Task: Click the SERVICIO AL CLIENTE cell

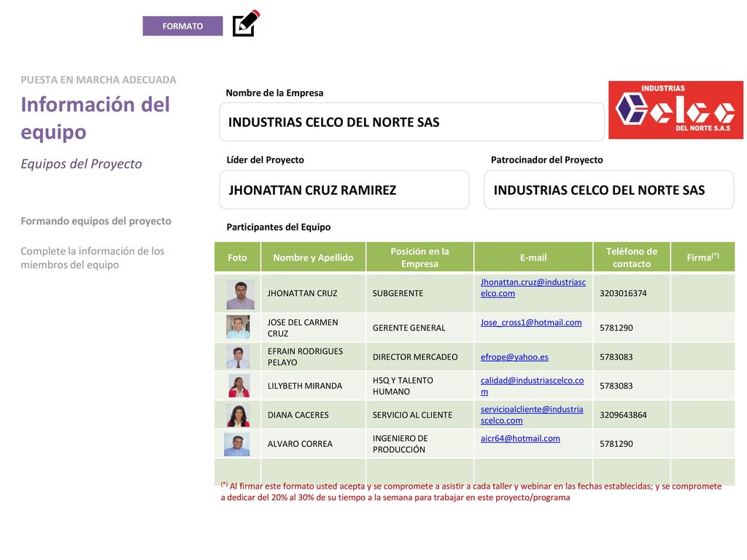Action: point(419,415)
